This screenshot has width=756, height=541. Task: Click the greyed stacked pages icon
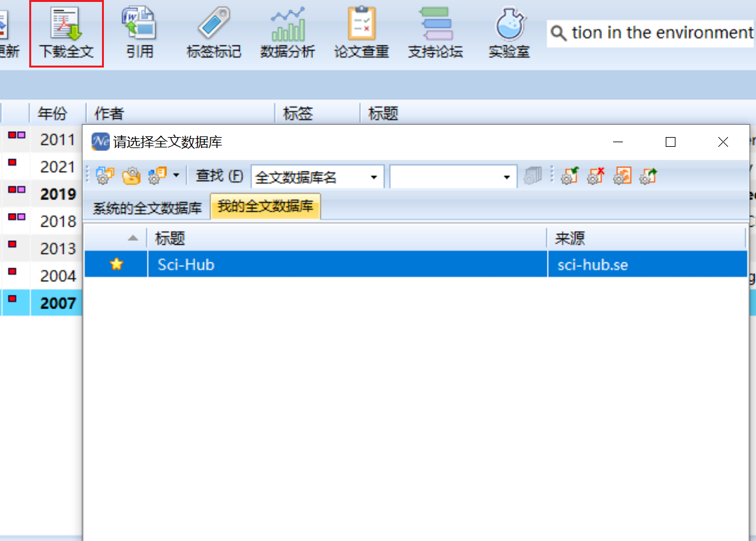click(x=533, y=176)
